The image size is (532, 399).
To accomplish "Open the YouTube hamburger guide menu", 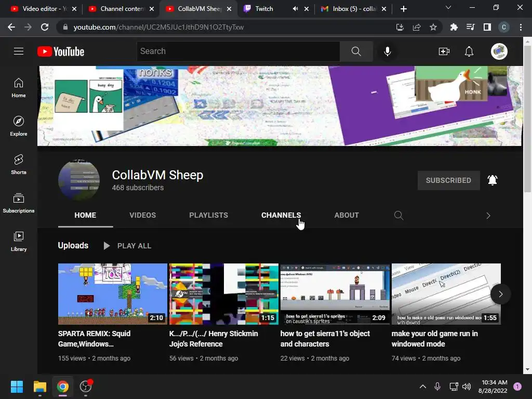I will (x=19, y=51).
